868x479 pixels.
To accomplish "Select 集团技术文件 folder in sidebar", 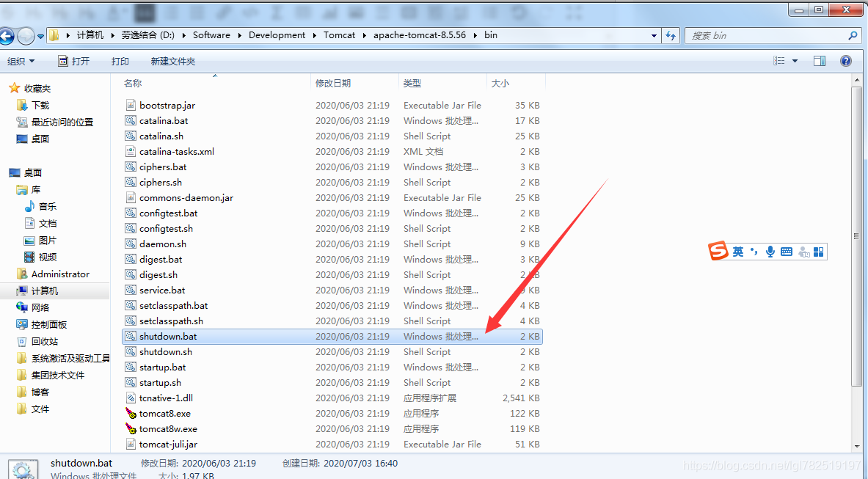I will pos(58,375).
